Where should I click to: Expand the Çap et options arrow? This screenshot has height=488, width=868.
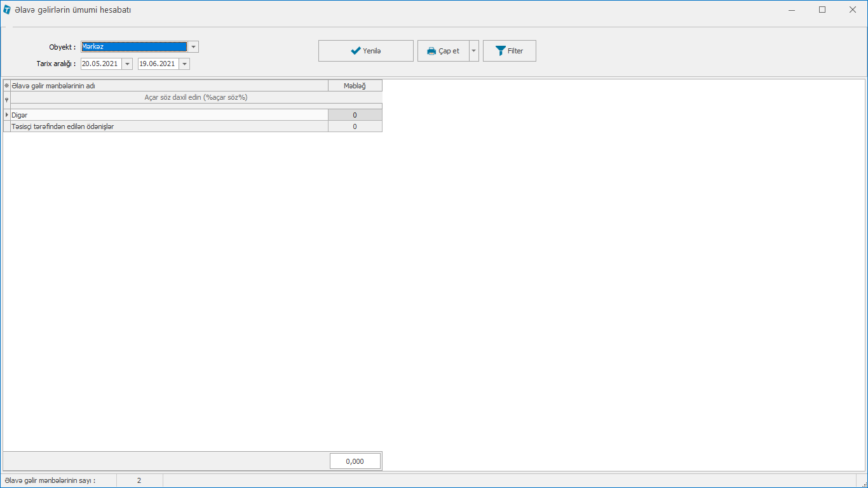pos(473,51)
